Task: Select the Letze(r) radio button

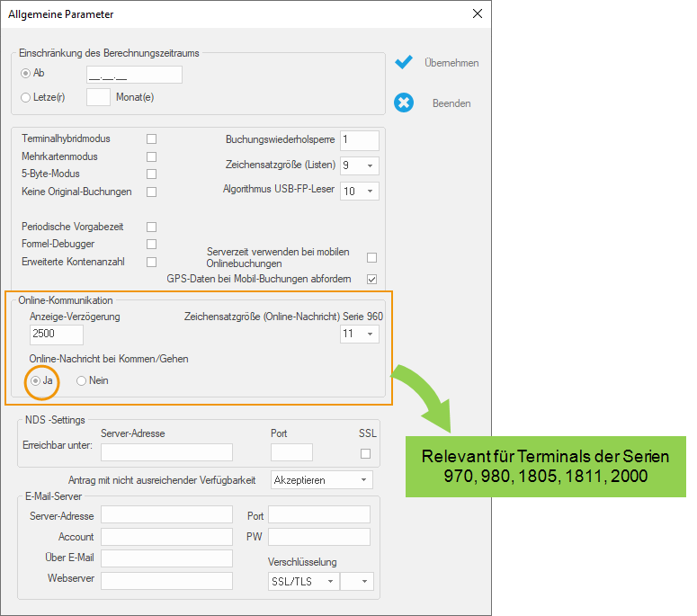Action: tap(26, 97)
